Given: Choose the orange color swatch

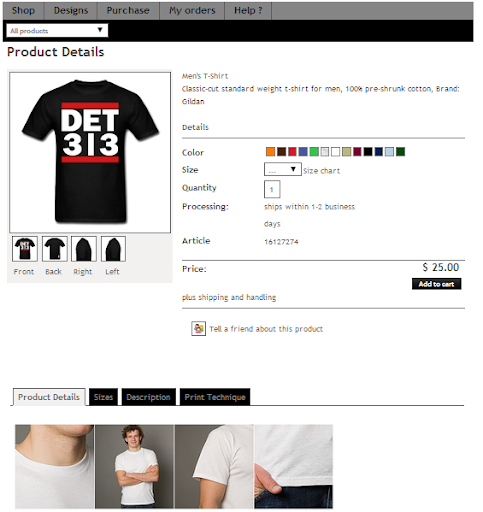Looking at the screenshot, I should pos(270,152).
